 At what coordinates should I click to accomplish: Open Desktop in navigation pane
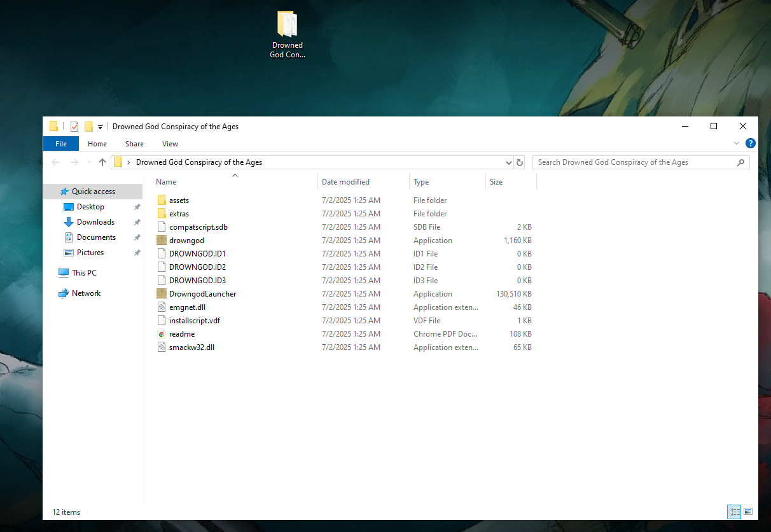[x=90, y=207]
